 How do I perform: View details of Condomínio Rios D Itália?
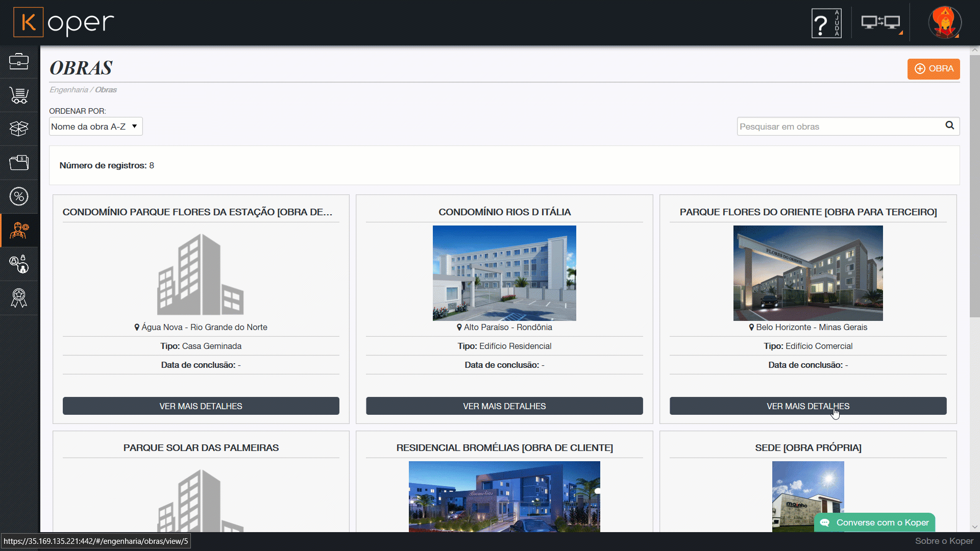pyautogui.click(x=504, y=406)
